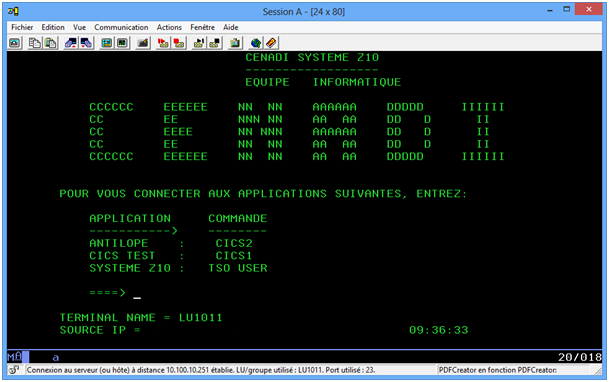Click the Send File to Host icon
This screenshot has height=382, width=609.
pos(71,43)
